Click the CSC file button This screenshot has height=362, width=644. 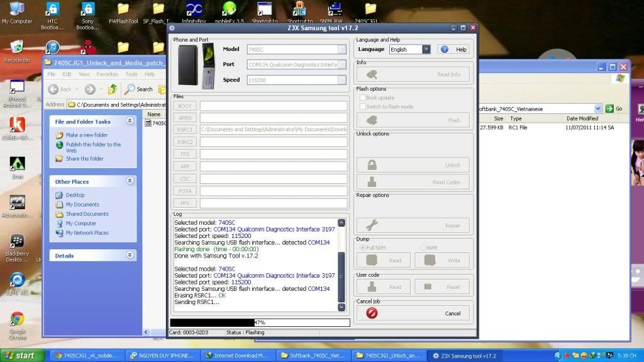pos(185,179)
